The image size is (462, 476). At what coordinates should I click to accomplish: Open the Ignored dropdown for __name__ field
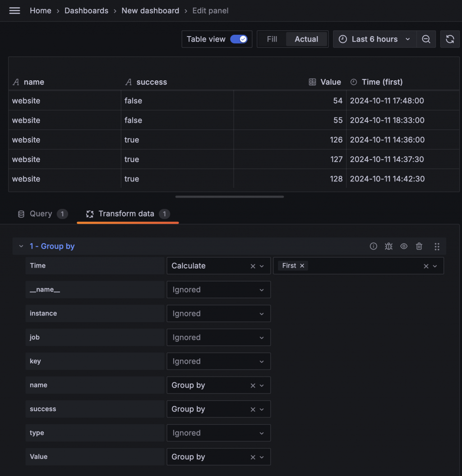[218, 290]
